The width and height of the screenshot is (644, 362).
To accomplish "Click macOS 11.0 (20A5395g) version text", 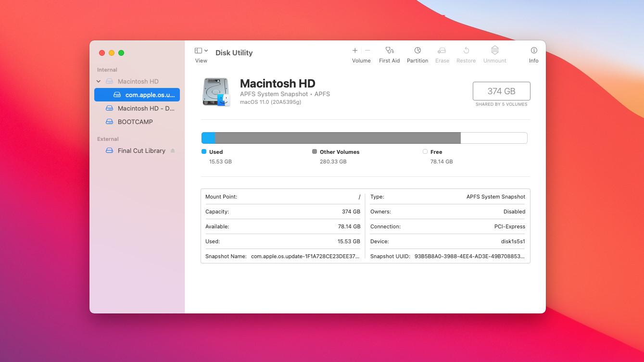I will (x=271, y=102).
